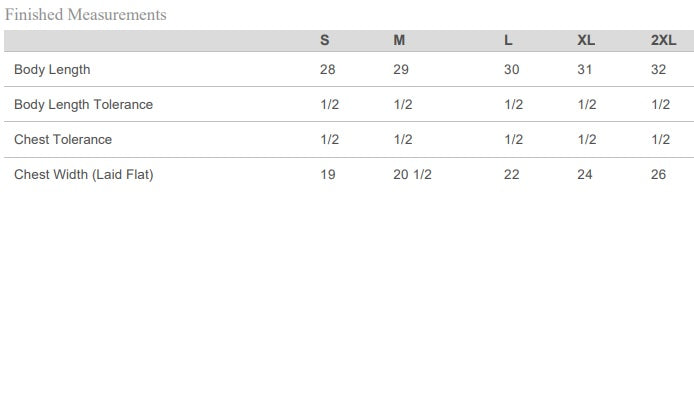Select the S size column header
This screenshot has height=400, width=694.
click(x=324, y=41)
